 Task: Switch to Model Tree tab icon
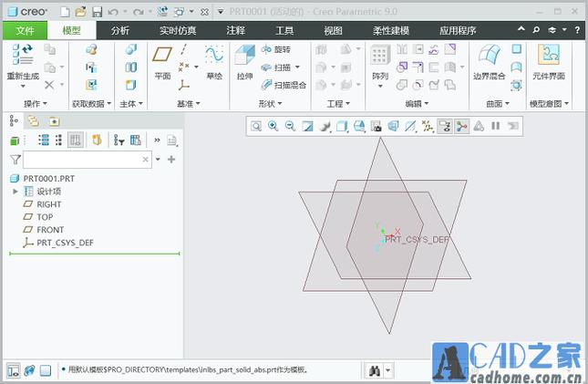coord(14,121)
